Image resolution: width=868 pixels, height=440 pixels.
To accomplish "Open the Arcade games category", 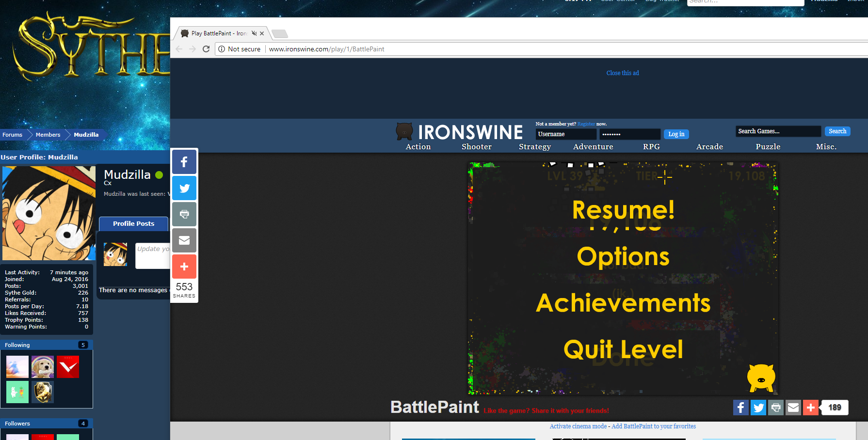I will coord(709,147).
